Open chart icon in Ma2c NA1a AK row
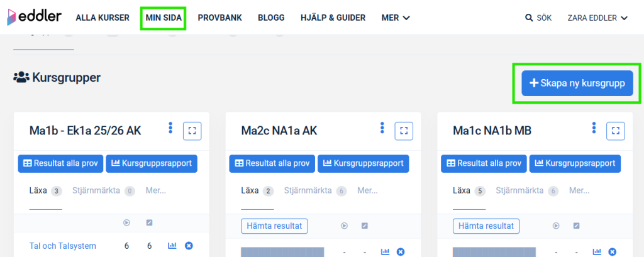 pyautogui.click(x=384, y=252)
